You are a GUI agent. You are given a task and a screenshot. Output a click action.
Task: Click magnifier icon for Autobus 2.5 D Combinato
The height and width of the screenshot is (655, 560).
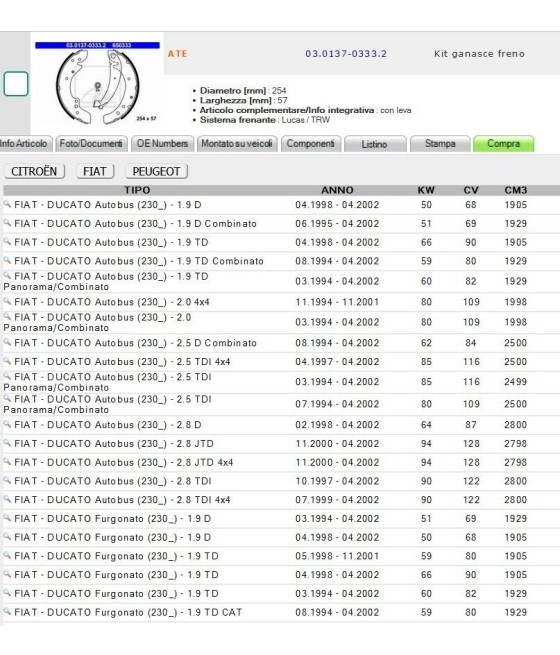tap(7, 342)
